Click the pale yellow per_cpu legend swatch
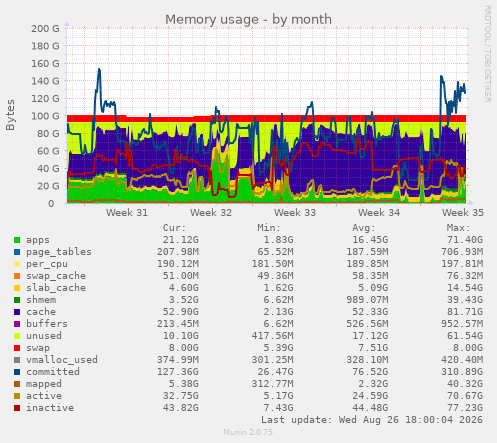Viewport: 497px width, 443px height. coord(17,264)
